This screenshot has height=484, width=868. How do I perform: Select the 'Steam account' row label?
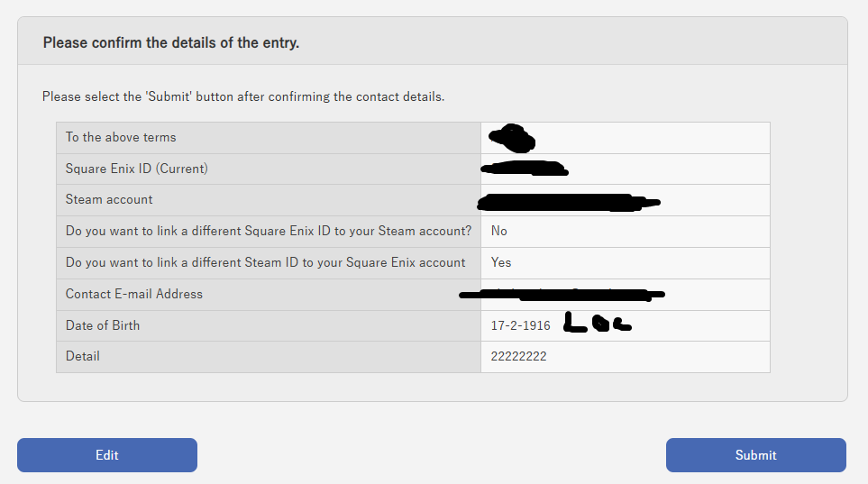(x=109, y=200)
